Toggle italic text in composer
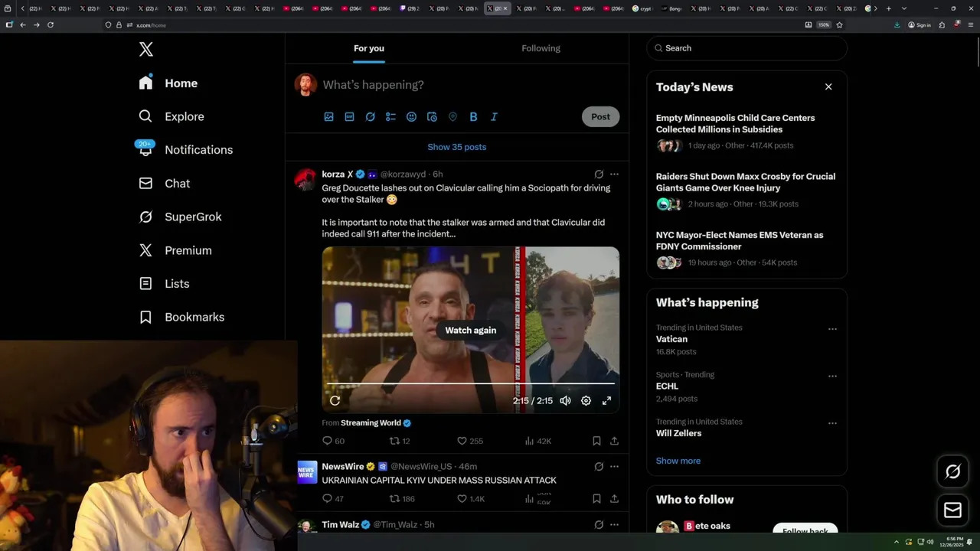Image resolution: width=980 pixels, height=551 pixels. coord(494,117)
